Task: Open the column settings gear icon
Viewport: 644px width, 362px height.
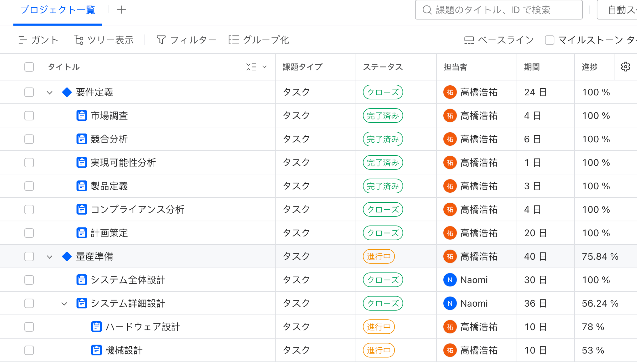Action: click(625, 67)
